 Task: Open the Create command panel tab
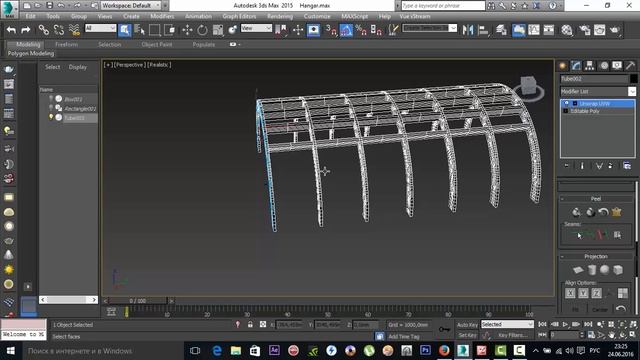pyautogui.click(x=563, y=66)
